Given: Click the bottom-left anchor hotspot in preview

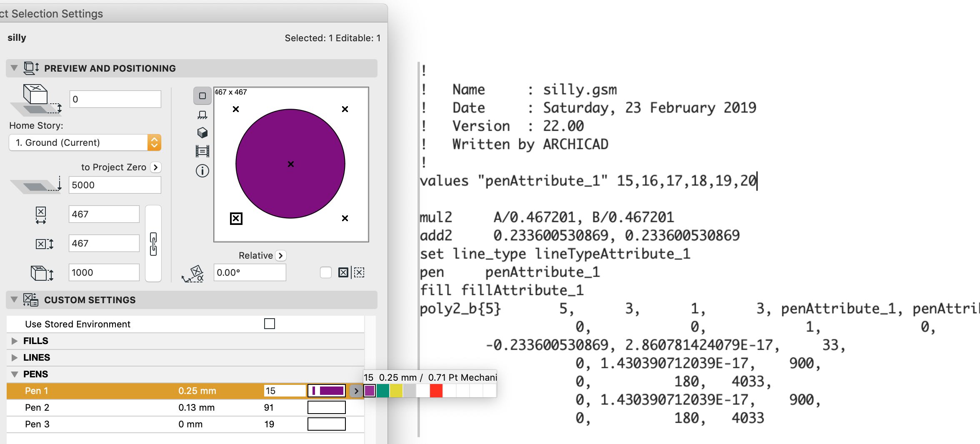Looking at the screenshot, I should pos(236,218).
